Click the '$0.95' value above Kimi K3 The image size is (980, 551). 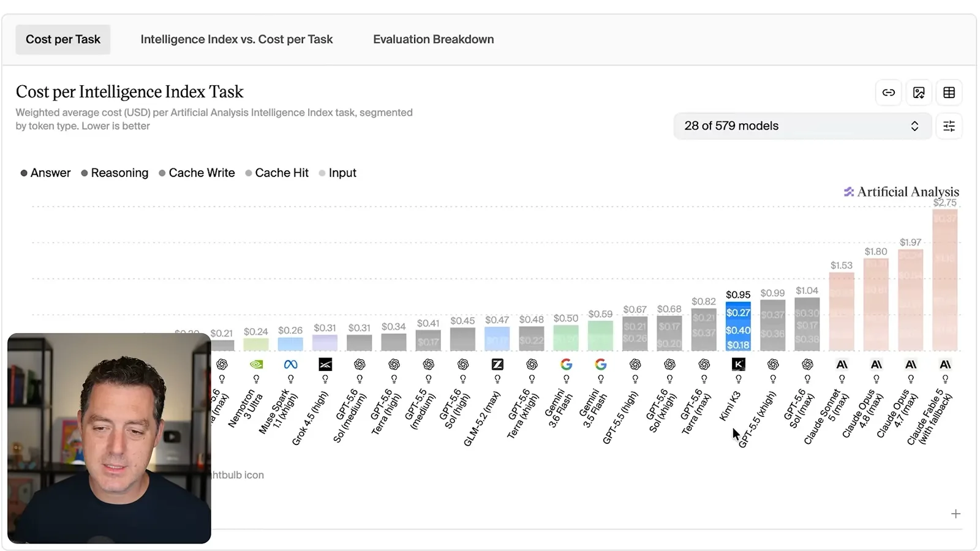[738, 295]
